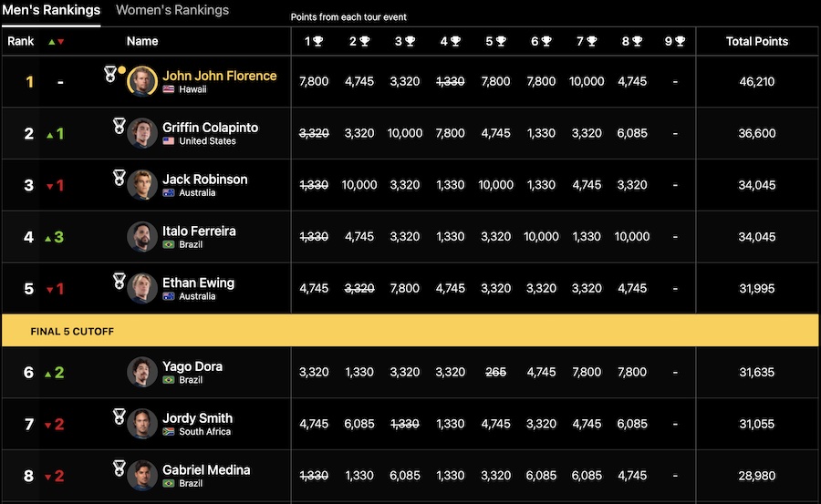Click the event 7 trophy icon
Screen dimensions: 821x504
[x=591, y=41]
